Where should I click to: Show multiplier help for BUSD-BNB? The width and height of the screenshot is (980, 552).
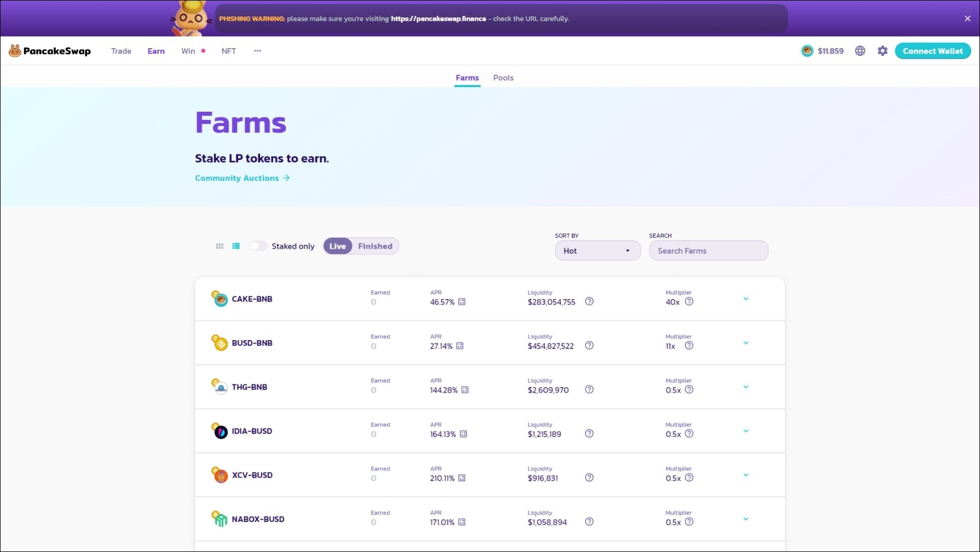[x=689, y=346]
